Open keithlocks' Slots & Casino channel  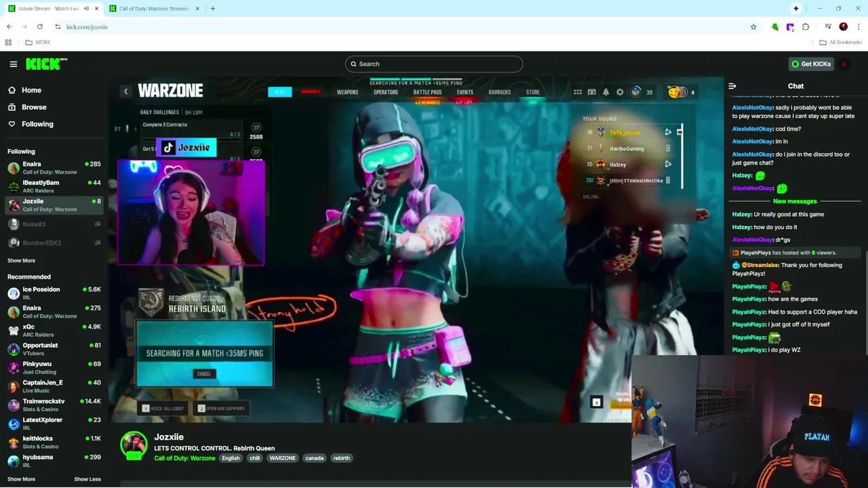[x=54, y=442]
